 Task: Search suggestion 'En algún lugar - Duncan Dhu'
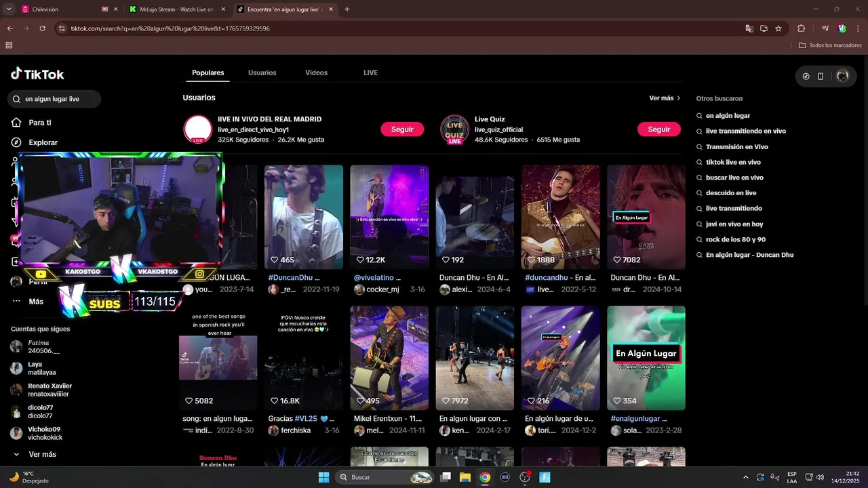pyautogui.click(x=749, y=256)
